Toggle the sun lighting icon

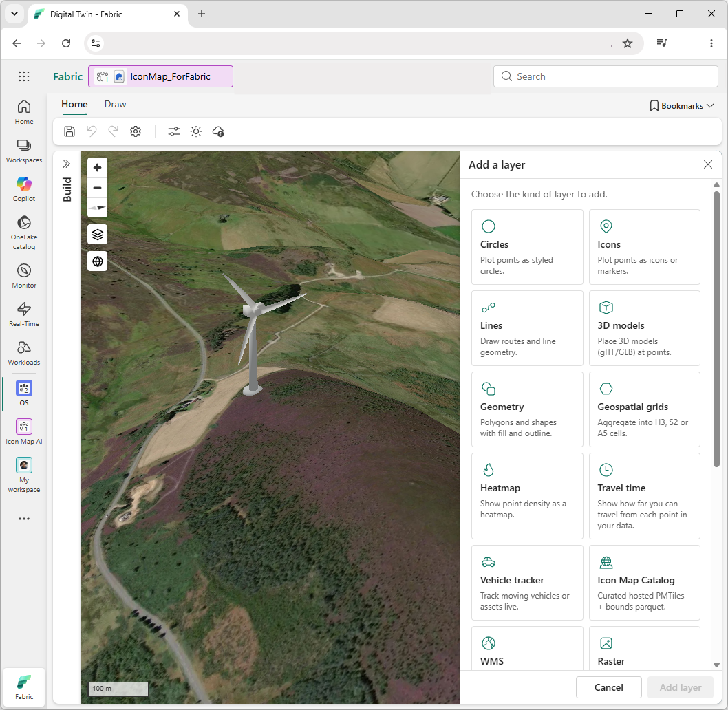[196, 131]
